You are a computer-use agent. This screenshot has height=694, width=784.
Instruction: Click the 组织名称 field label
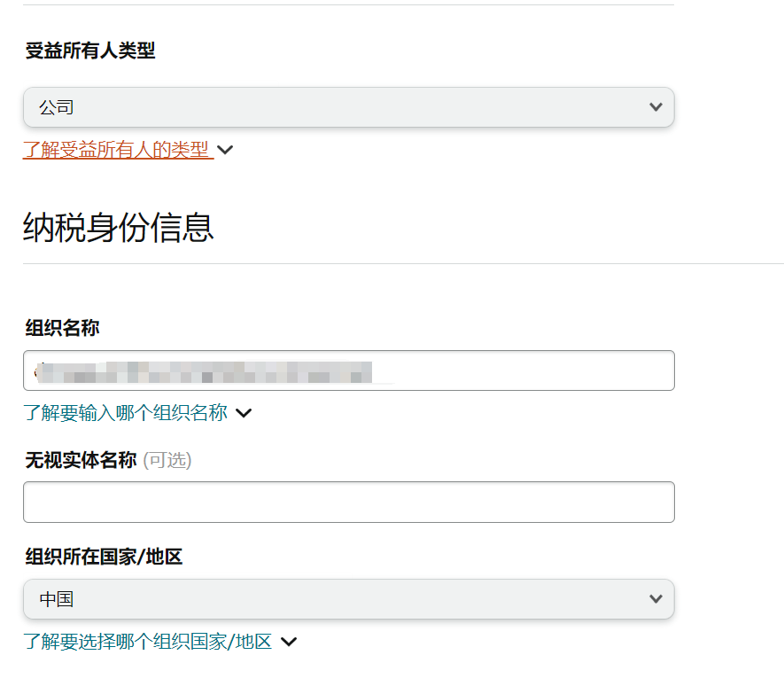(63, 328)
